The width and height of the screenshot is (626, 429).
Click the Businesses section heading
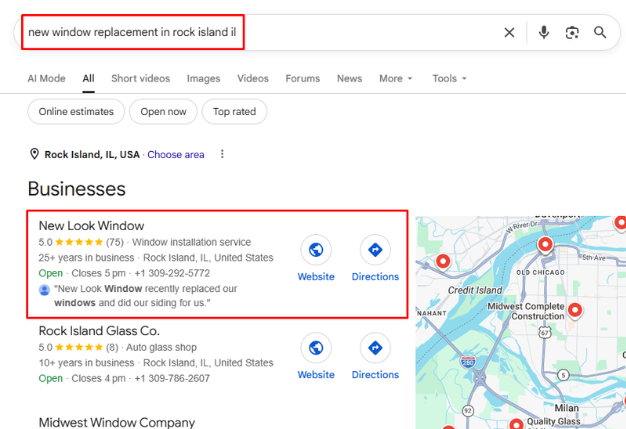(77, 189)
